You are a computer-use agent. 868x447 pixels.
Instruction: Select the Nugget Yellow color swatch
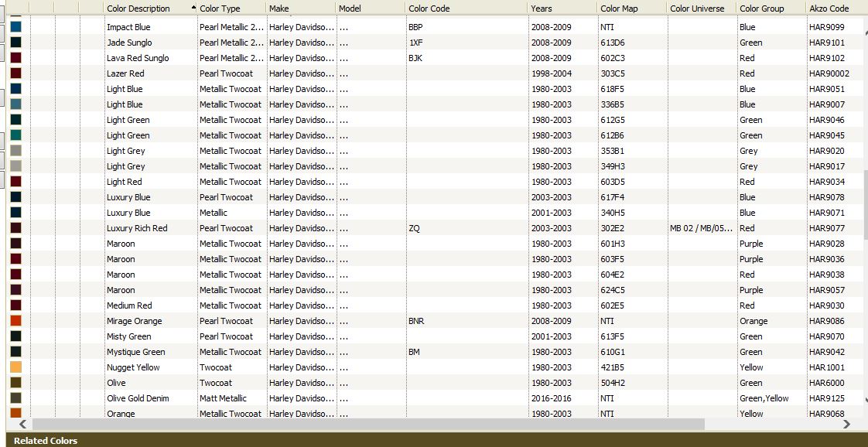tap(15, 367)
